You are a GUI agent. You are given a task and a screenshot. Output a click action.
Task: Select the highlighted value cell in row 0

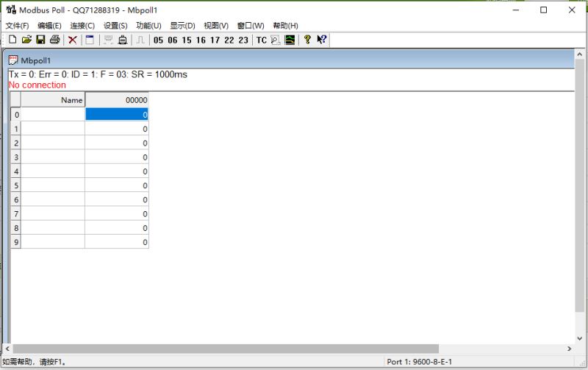(117, 115)
